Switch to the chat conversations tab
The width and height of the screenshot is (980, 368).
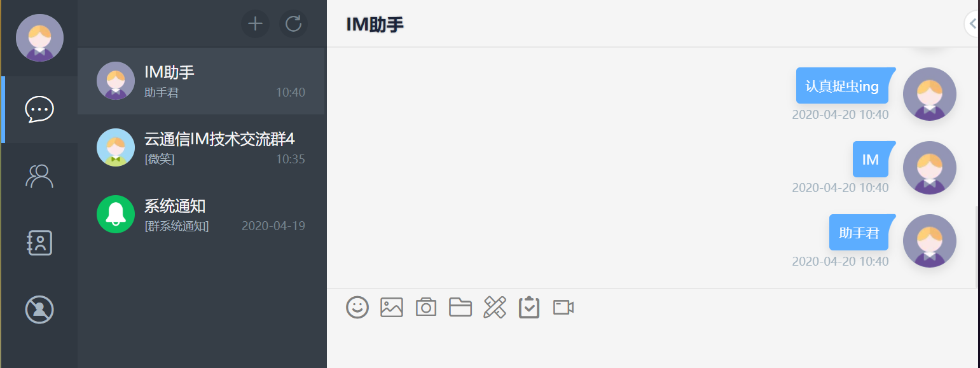pyautogui.click(x=39, y=109)
